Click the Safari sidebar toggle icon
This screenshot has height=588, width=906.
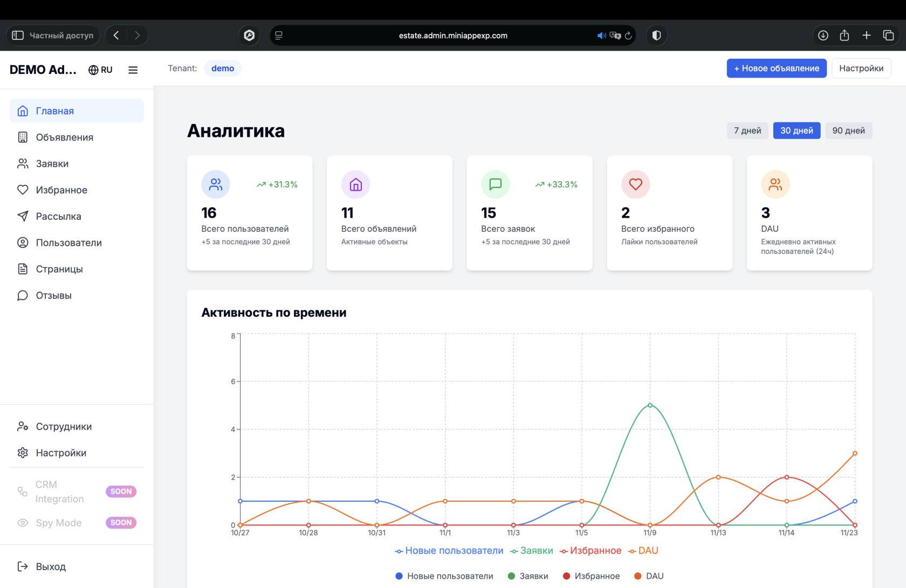[x=18, y=36]
